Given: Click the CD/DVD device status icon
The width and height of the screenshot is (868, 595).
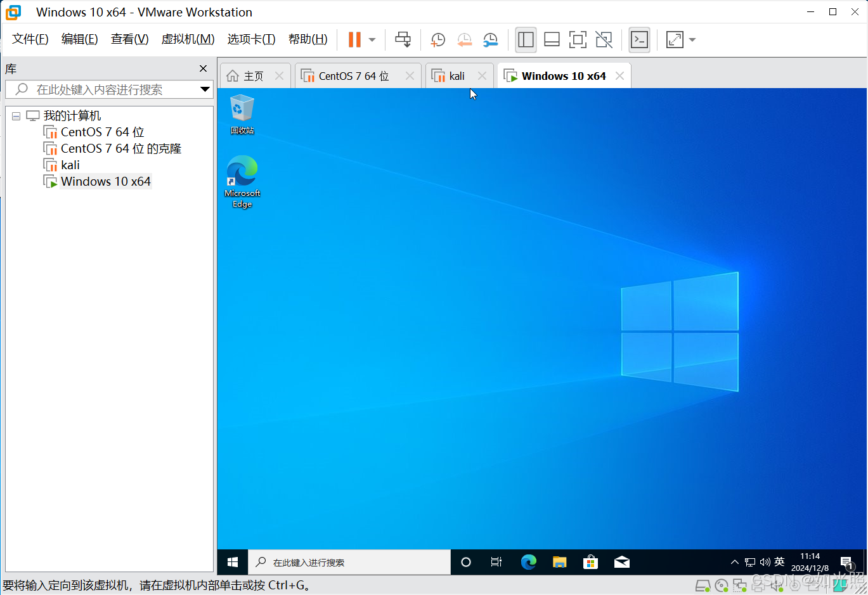Looking at the screenshot, I should click(x=722, y=585).
